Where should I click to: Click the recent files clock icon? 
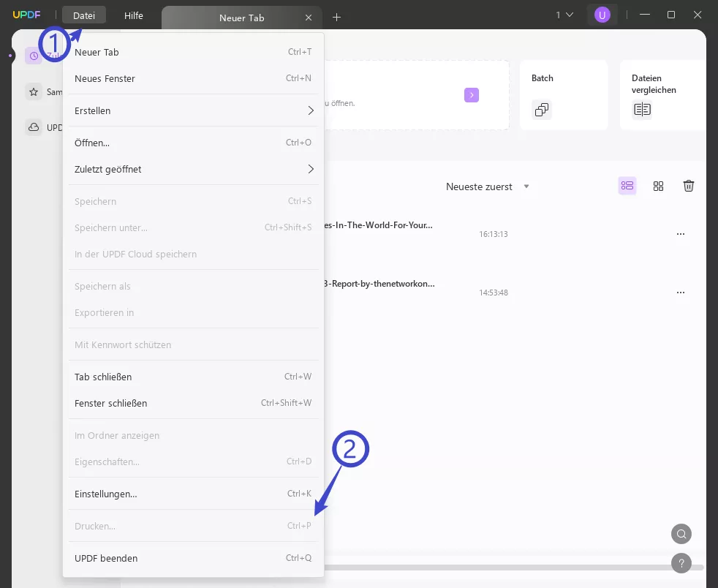[34, 56]
